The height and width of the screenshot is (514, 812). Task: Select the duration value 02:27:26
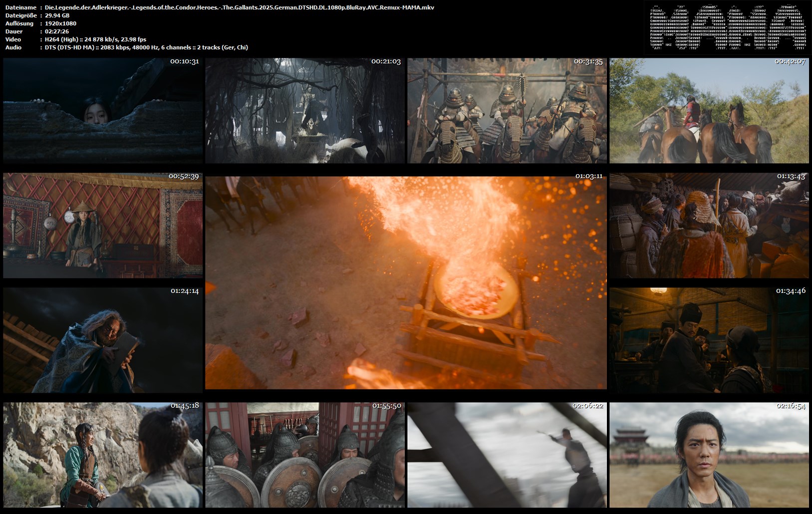57,31
